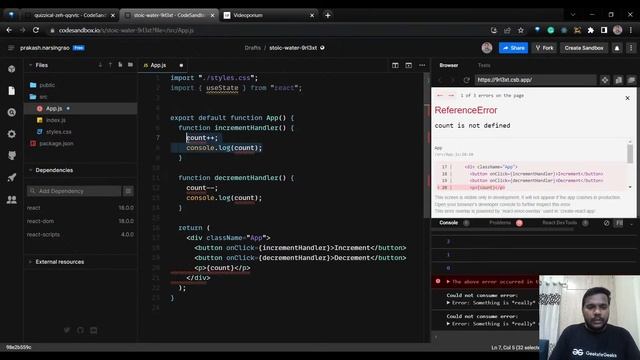Clear the console with the circle-slash icon

[607, 223]
